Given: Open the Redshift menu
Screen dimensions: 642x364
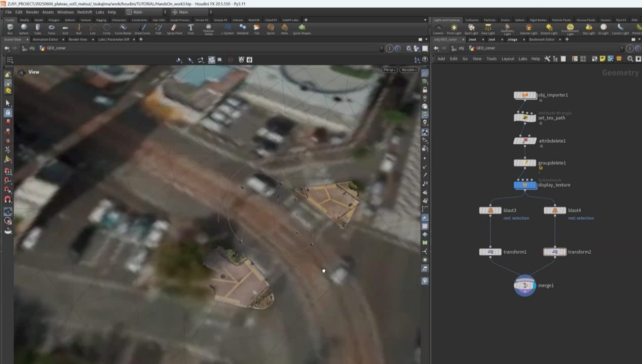Looking at the screenshot, I should click(85, 12).
